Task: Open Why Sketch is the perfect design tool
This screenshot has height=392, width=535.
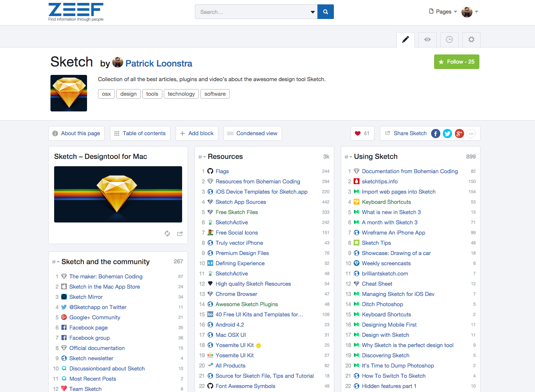Action: 408,345
